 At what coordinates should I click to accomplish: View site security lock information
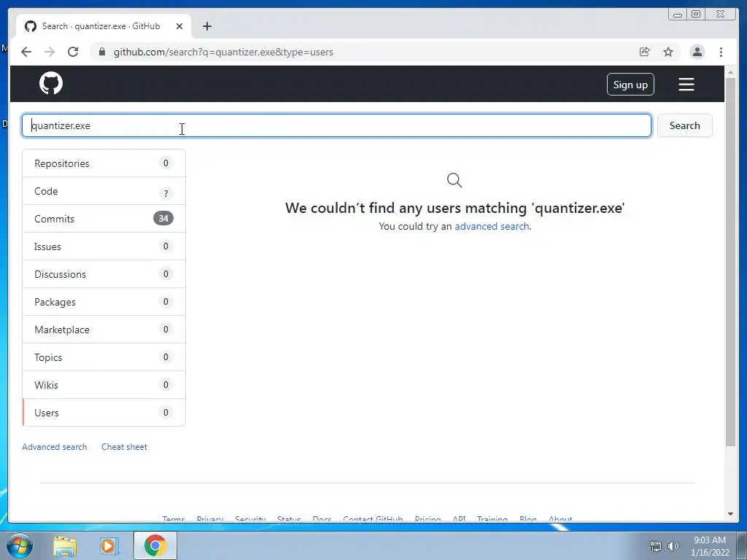(x=101, y=52)
